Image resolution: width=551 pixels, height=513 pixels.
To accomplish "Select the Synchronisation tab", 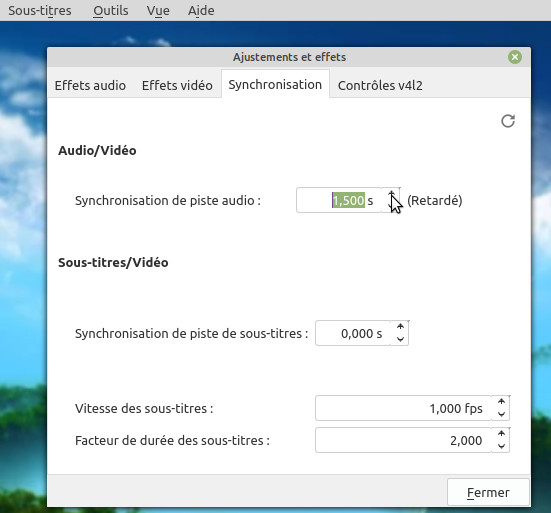I will (x=275, y=84).
